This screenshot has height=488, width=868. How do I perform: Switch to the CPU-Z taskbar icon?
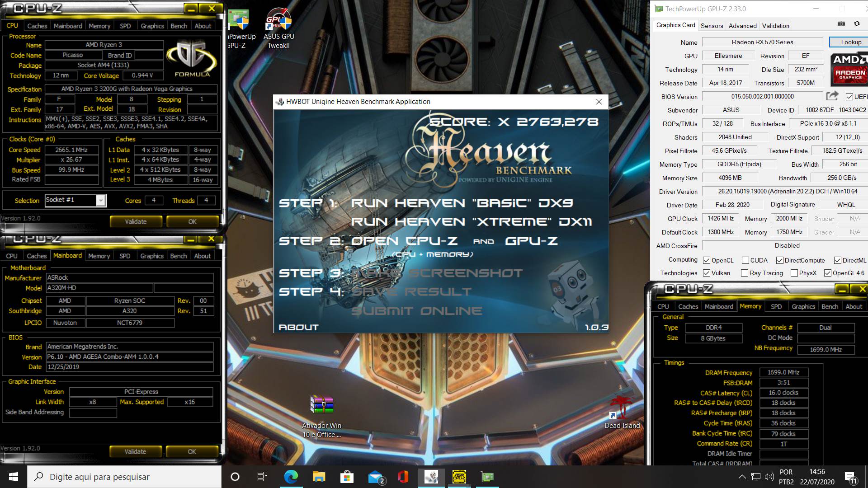459,477
